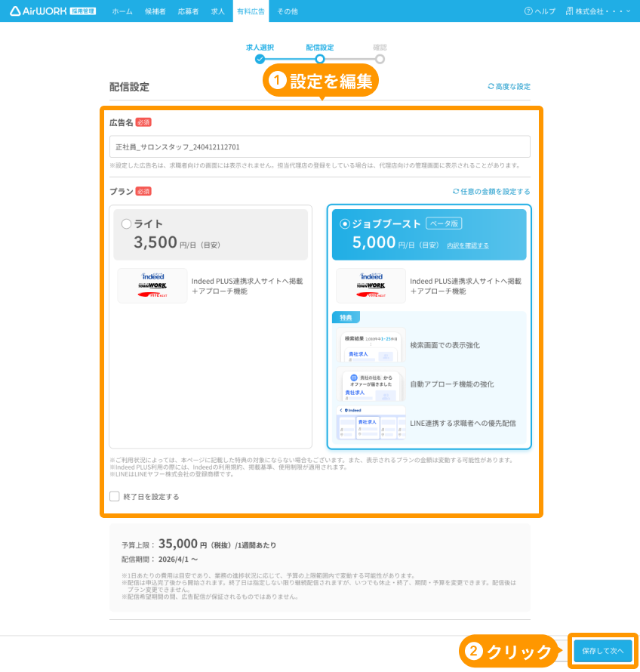Click the 35,000 budget limit amount
The width and height of the screenshot is (640, 672).
click(x=178, y=544)
